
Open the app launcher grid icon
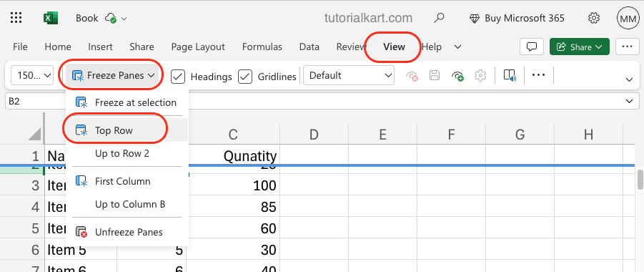click(16, 18)
